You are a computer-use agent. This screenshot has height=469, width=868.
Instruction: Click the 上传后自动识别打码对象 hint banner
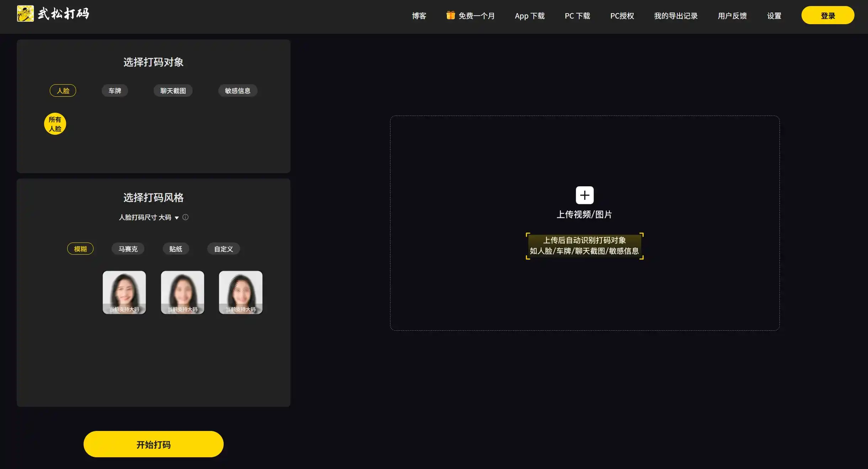point(585,246)
